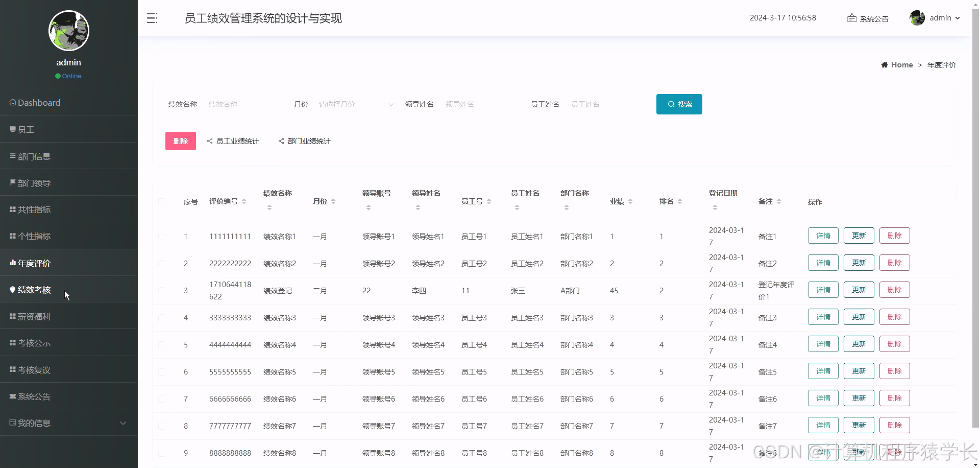The height and width of the screenshot is (468, 980).
Task: Check the row with 绩效登记
Action: tap(162, 291)
